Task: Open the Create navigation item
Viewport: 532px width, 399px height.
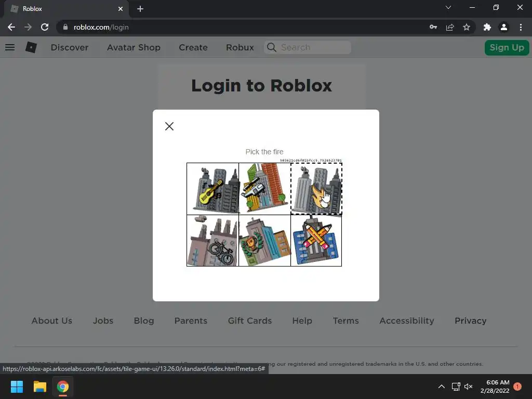Action: (193, 47)
